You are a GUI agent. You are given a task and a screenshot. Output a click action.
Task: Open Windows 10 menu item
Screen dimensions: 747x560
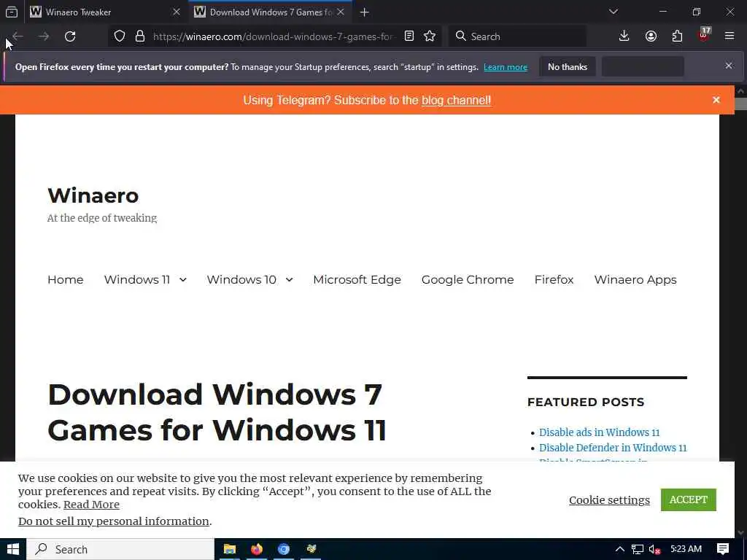241,279
